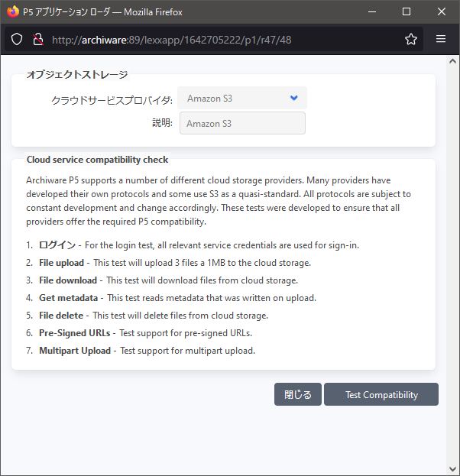Open the Amazon S3 provider dropdown
Image resolution: width=460 pixels, height=476 pixels.
click(x=242, y=98)
